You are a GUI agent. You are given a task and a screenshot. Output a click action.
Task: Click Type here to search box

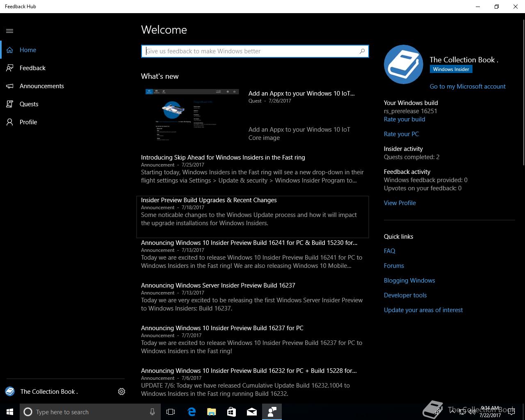(x=90, y=412)
